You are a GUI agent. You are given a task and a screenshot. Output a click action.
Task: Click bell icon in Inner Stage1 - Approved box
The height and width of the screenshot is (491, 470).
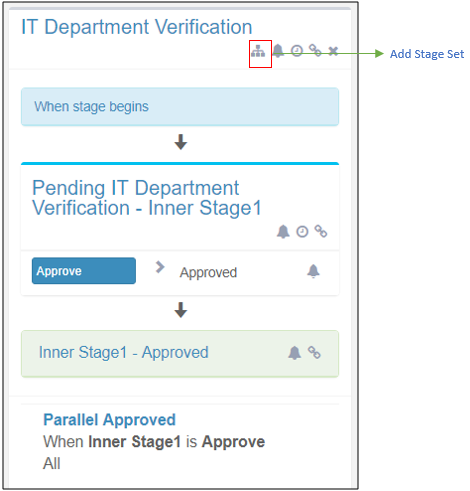tap(294, 353)
